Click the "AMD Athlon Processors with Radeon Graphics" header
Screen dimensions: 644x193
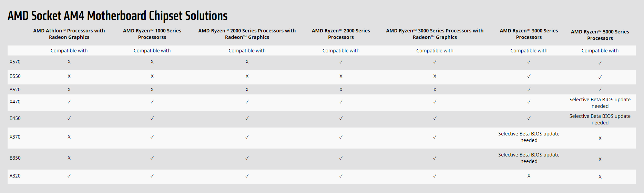(69, 34)
